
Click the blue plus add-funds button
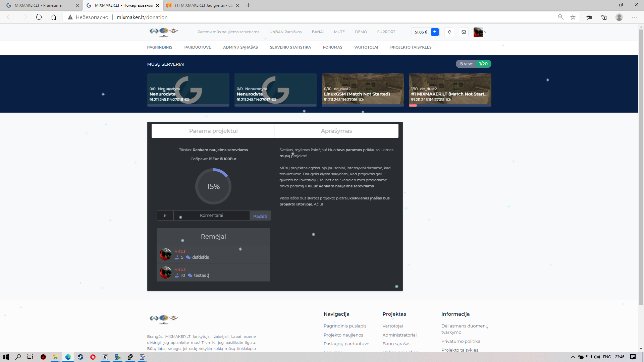coord(435,32)
